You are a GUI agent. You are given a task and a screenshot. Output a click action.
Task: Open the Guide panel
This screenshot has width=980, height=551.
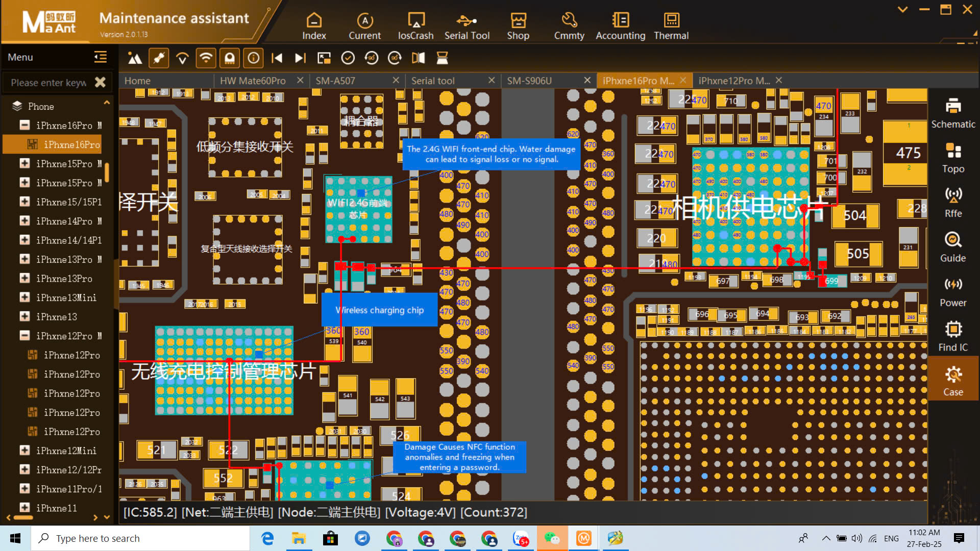[x=953, y=247]
